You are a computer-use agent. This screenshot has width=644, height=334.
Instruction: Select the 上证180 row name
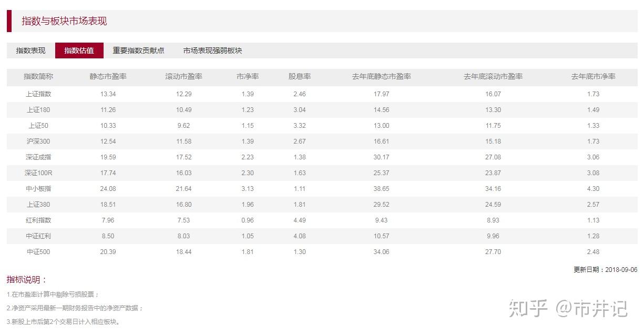(x=38, y=110)
